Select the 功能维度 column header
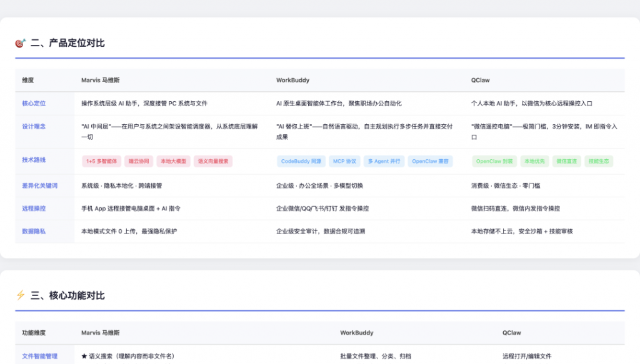 click(34, 333)
